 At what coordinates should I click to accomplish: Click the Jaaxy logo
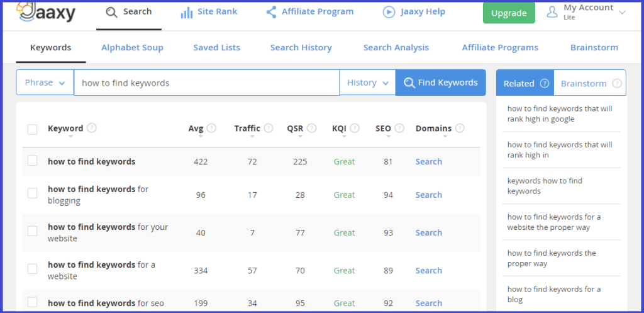coord(46,11)
